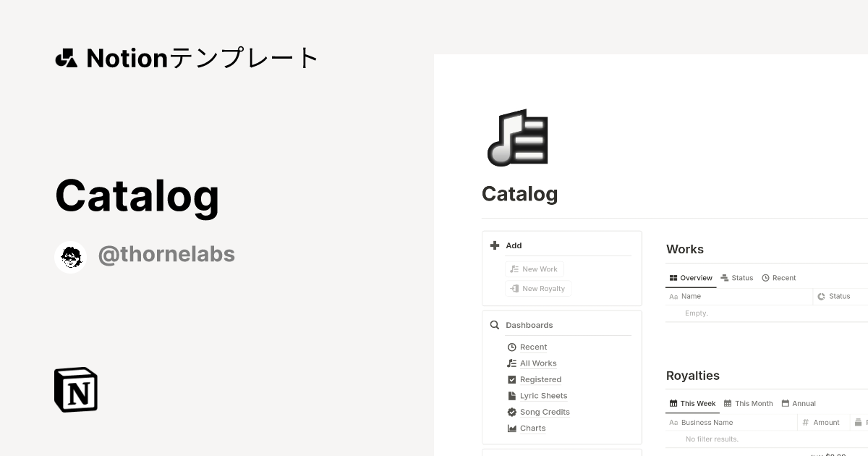Image resolution: width=868 pixels, height=456 pixels.
Task: Select the Overview tab in Works
Action: [x=691, y=278]
